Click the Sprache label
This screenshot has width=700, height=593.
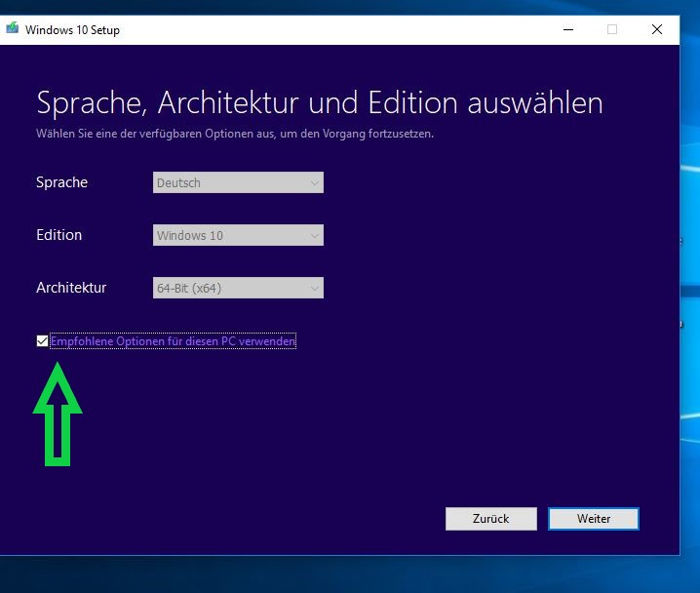click(61, 182)
